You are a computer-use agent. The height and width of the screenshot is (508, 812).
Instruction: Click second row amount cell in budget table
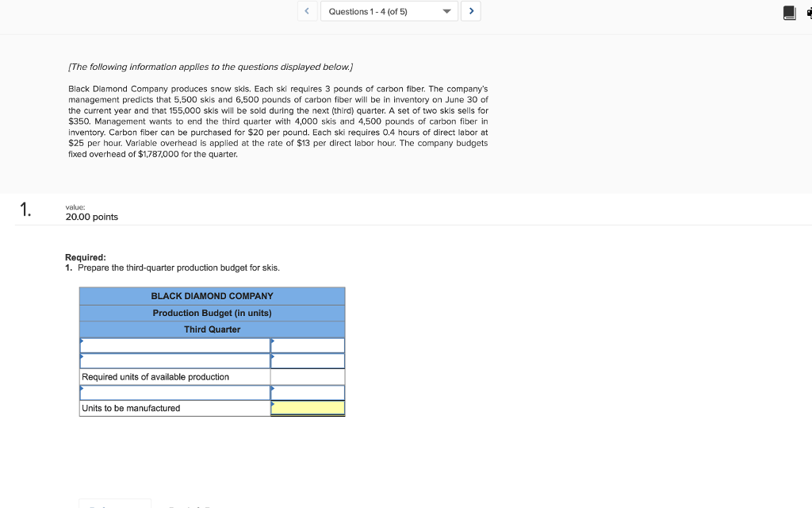point(308,361)
